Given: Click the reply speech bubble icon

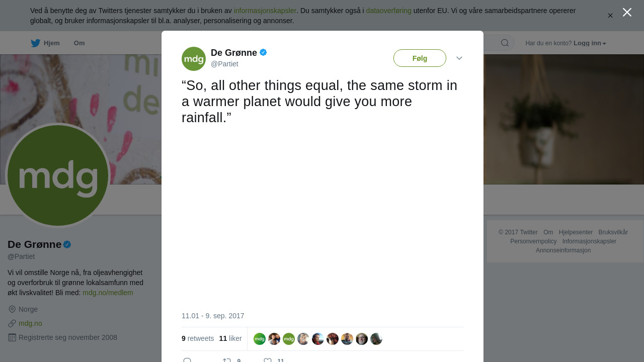Looking at the screenshot, I should coord(187,360).
